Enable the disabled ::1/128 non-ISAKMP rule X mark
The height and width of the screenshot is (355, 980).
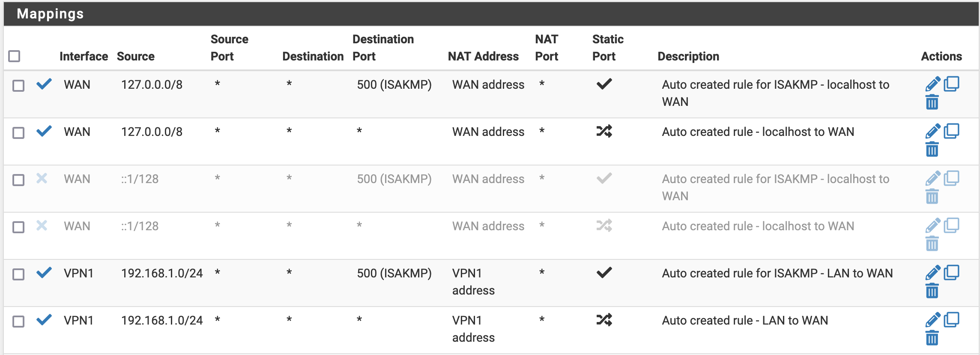(x=42, y=226)
